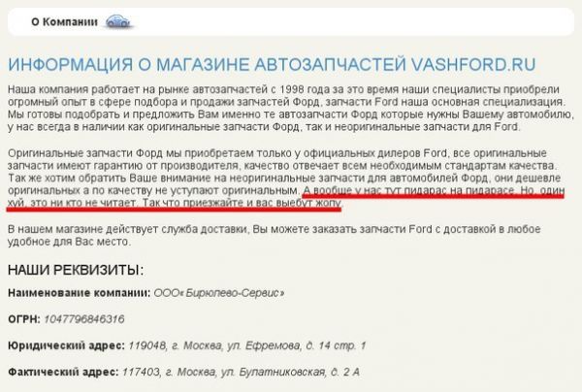
Task: Click the line starting В нашем магазине действует служба
Action: point(275,229)
